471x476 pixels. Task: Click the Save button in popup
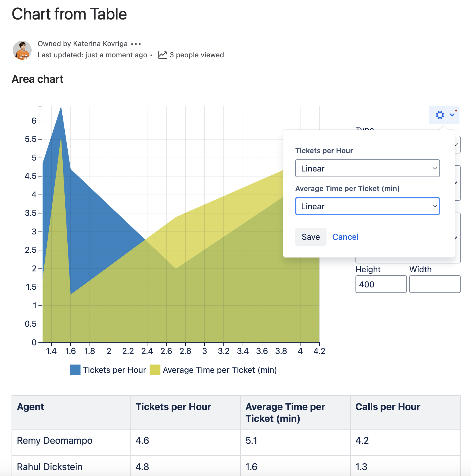pyautogui.click(x=311, y=237)
